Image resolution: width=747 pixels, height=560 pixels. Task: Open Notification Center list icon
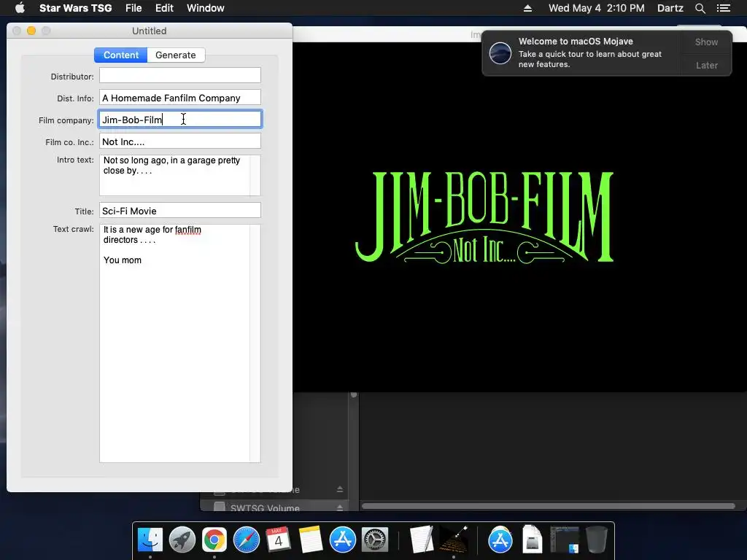(724, 8)
